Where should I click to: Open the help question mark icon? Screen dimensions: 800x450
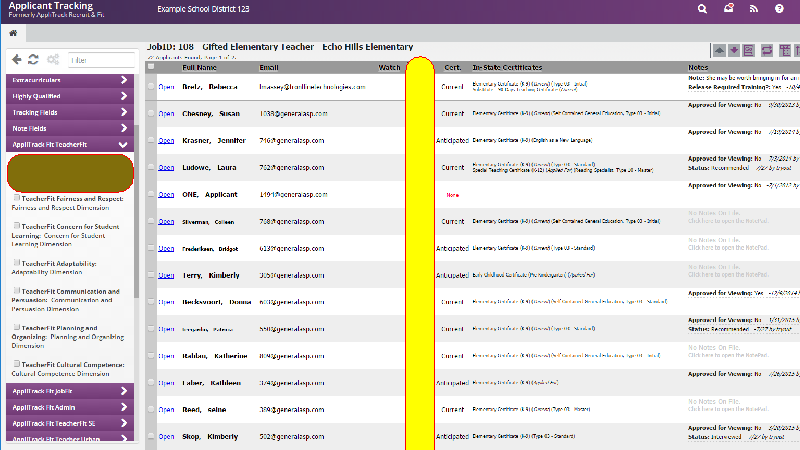tap(779, 9)
